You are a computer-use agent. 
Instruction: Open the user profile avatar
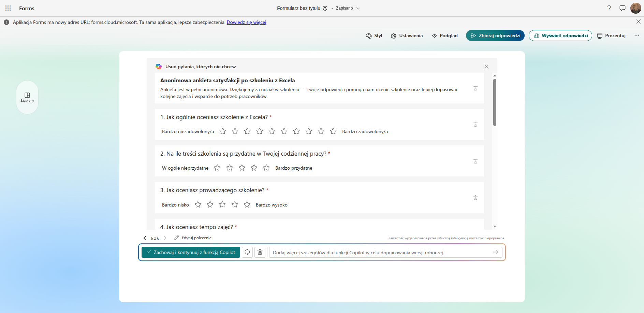point(636,8)
